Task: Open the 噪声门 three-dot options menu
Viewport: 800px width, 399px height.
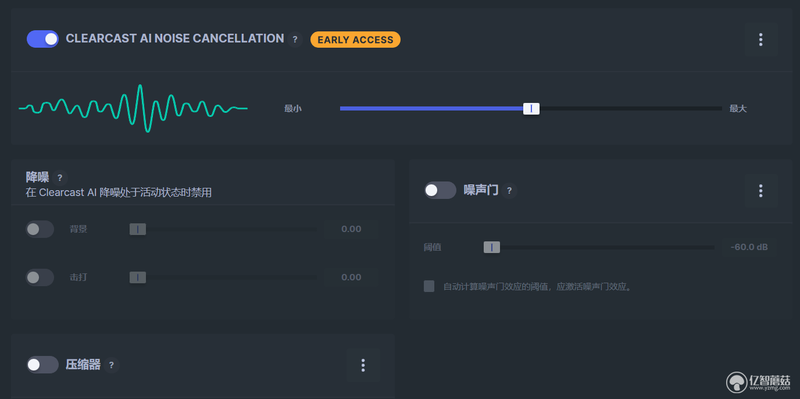Action: (x=760, y=191)
